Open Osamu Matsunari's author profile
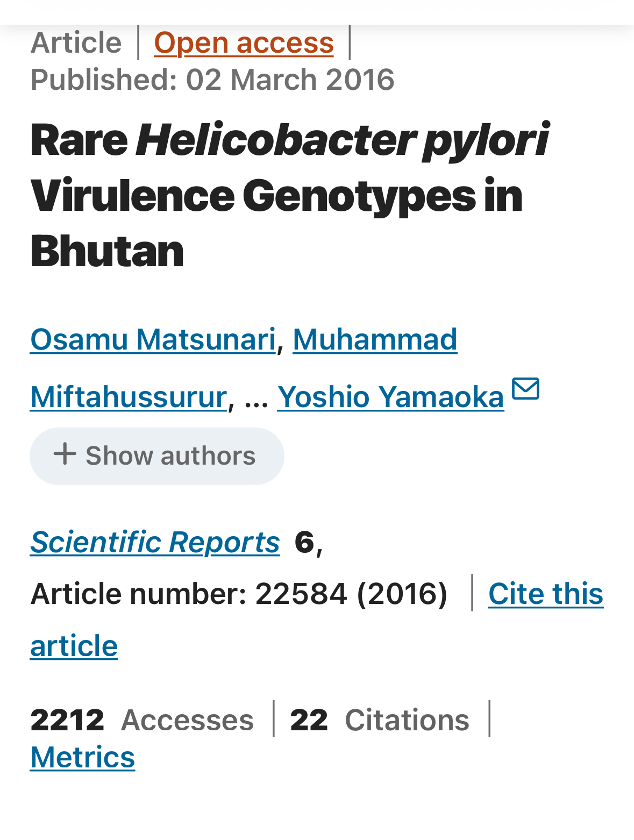634x840 pixels. click(x=153, y=340)
